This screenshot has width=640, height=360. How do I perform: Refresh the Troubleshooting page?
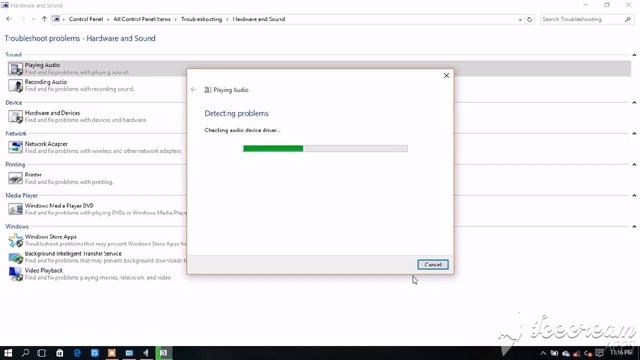[x=529, y=19]
